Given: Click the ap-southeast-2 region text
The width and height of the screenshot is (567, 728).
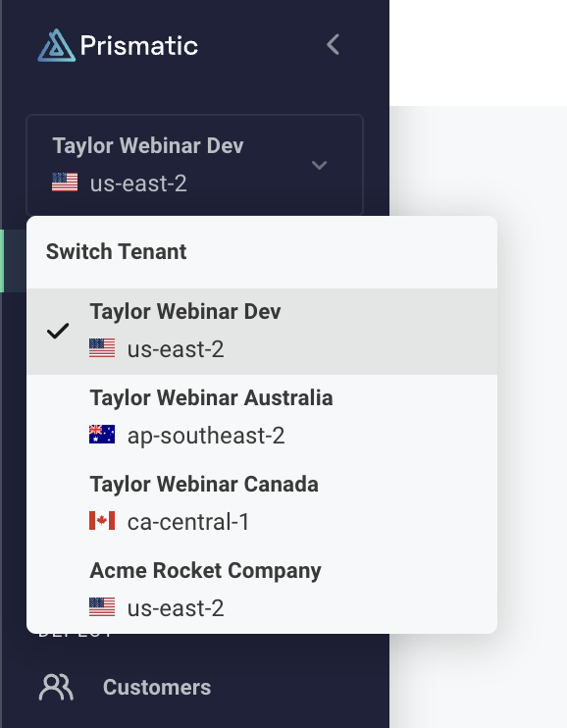Looking at the screenshot, I should (206, 436).
